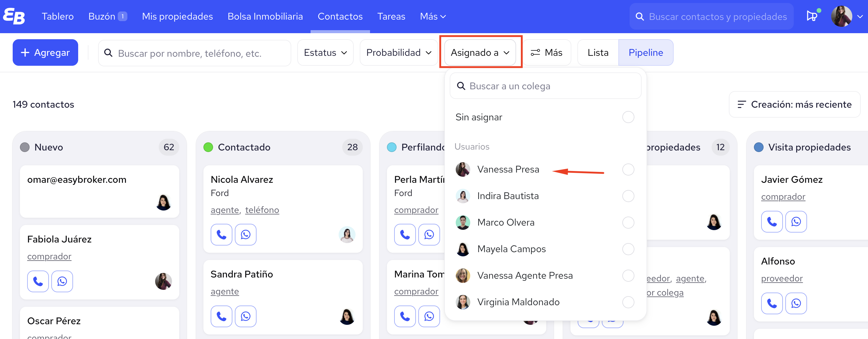Open WhatsApp for Nicola Alvarez
Screen dimensions: 868x339
pos(246,235)
